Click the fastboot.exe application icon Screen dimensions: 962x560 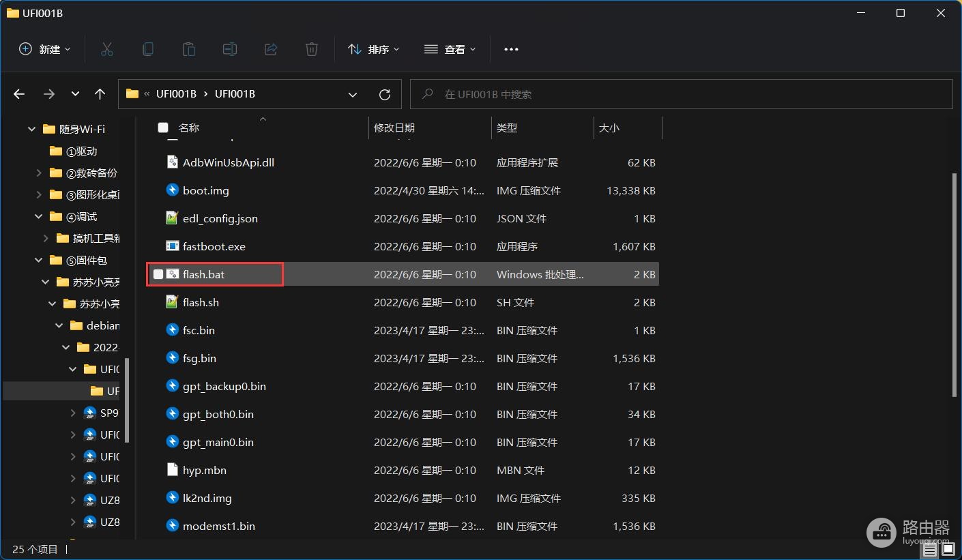click(173, 246)
